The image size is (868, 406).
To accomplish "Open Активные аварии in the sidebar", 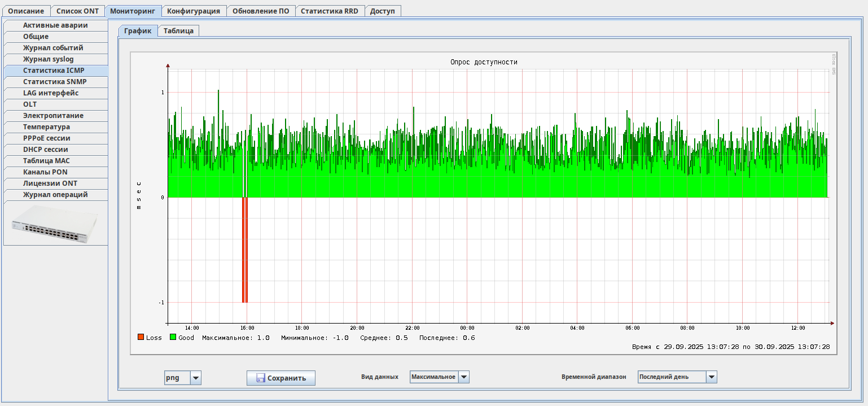I will click(55, 25).
